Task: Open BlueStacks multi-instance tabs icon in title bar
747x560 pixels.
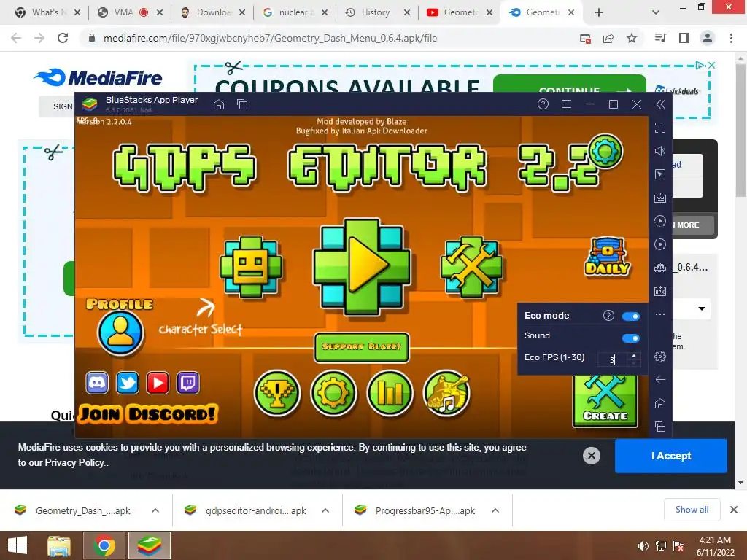Action: pyautogui.click(x=242, y=104)
